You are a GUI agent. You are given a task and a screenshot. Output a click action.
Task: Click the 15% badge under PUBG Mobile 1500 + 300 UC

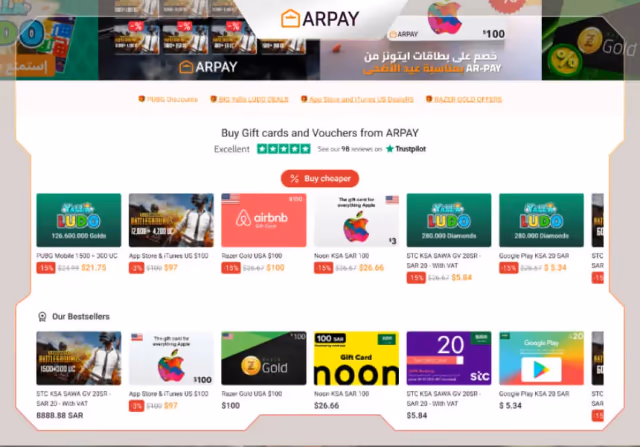point(46,268)
